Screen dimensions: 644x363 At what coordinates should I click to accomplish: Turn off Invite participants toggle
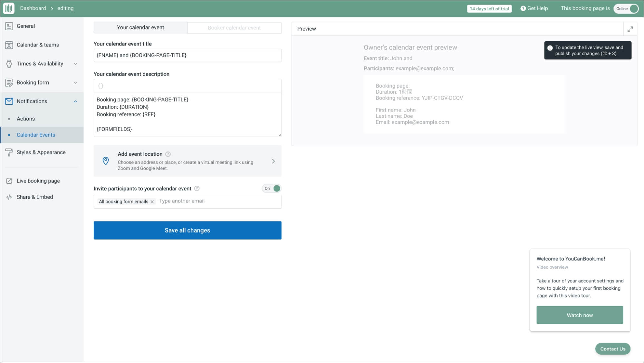pyautogui.click(x=272, y=189)
